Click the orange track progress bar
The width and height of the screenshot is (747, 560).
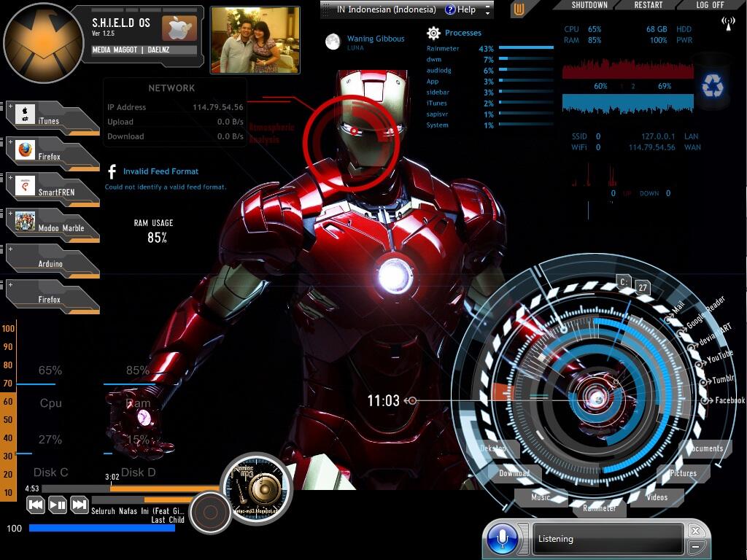click(164, 488)
